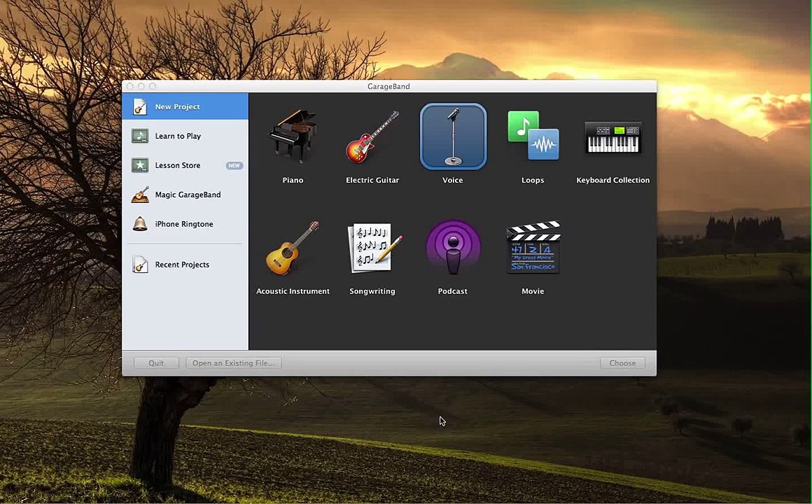
Task: Click the Magic GarageBand icon
Action: (x=140, y=194)
